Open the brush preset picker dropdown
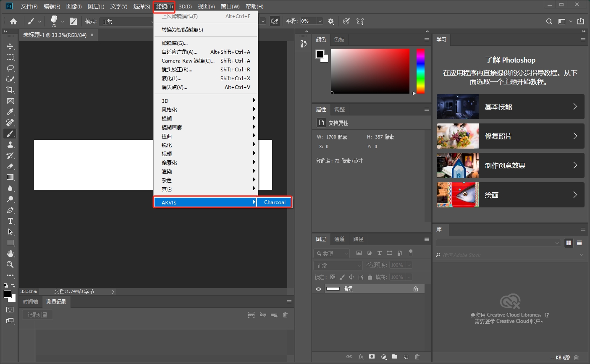The height and width of the screenshot is (364, 590). click(x=62, y=21)
